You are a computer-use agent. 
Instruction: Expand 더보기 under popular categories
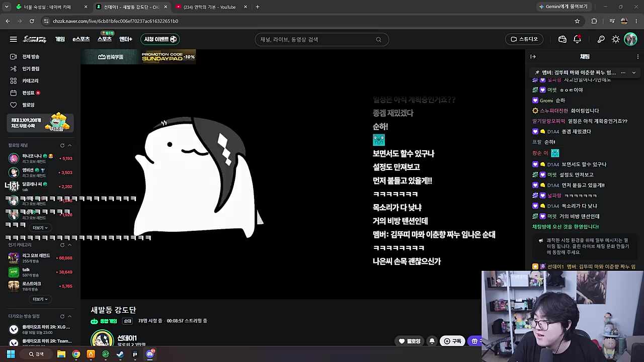click(x=40, y=299)
